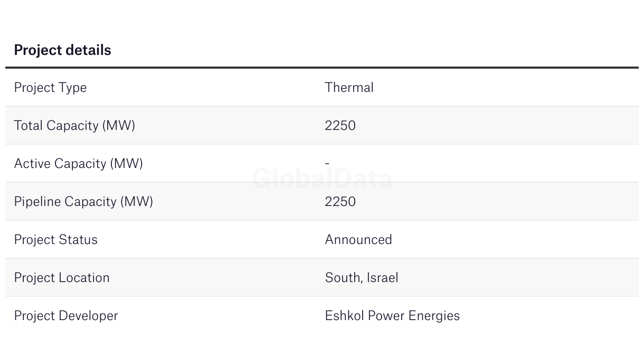Click the South, Israel location value
The image size is (644, 356).
(362, 278)
